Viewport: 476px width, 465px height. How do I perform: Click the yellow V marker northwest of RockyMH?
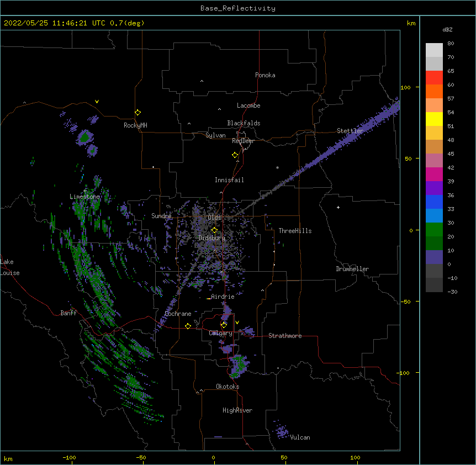click(x=97, y=102)
